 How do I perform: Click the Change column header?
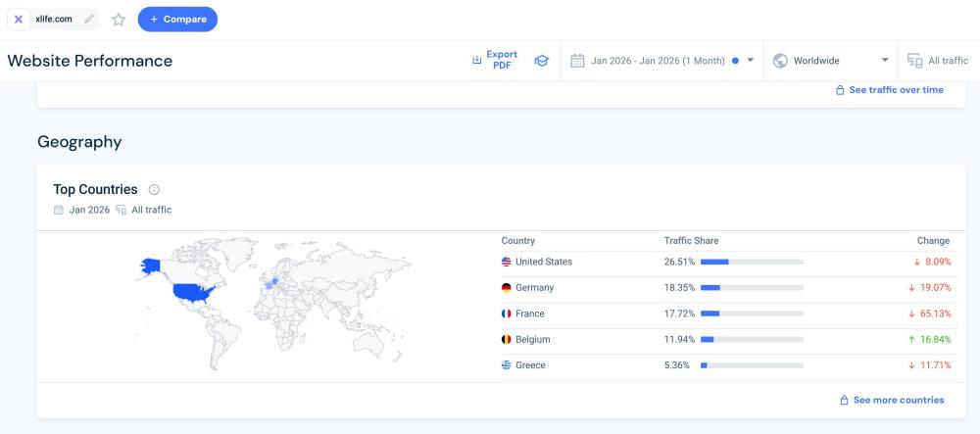coord(932,241)
